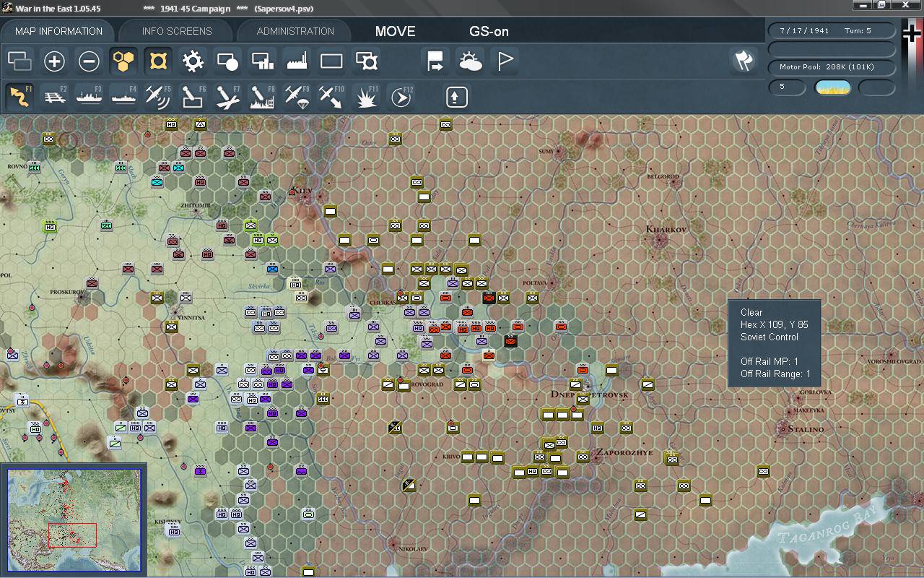Click the Proskurov city label on map
This screenshot has height=578, width=924.
[x=67, y=292]
